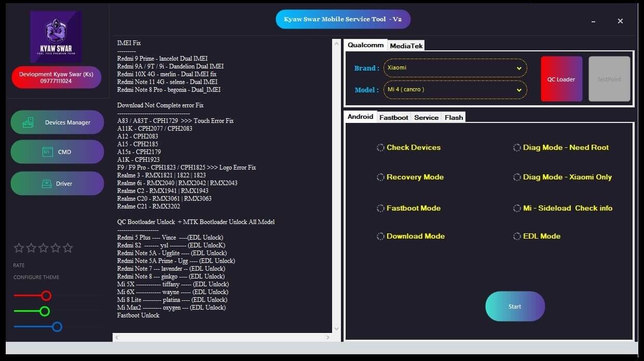The width and height of the screenshot is (644, 361).
Task: Open the Model dropdown showing Mi 4 (cancro)
Action: click(x=455, y=90)
